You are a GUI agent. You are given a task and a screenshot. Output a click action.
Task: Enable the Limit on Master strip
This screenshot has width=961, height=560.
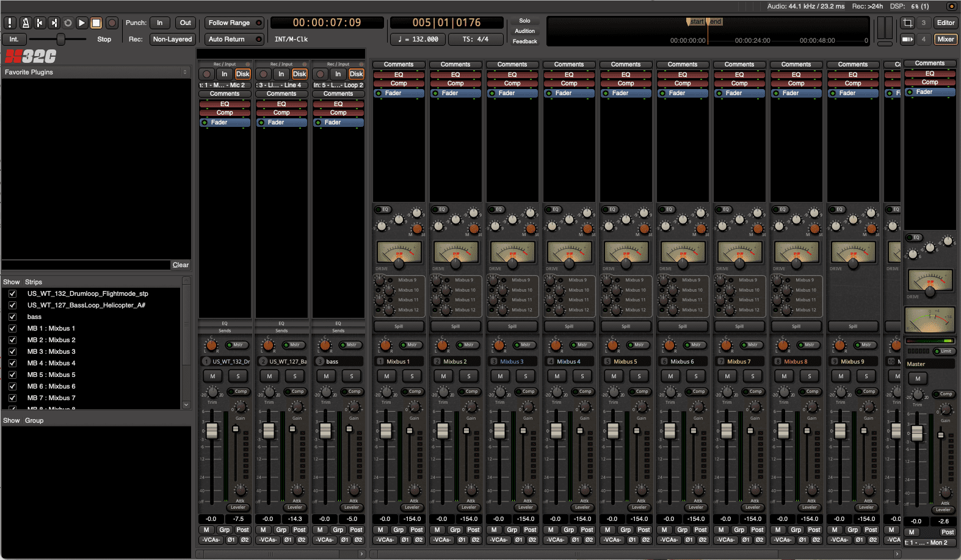tap(944, 351)
